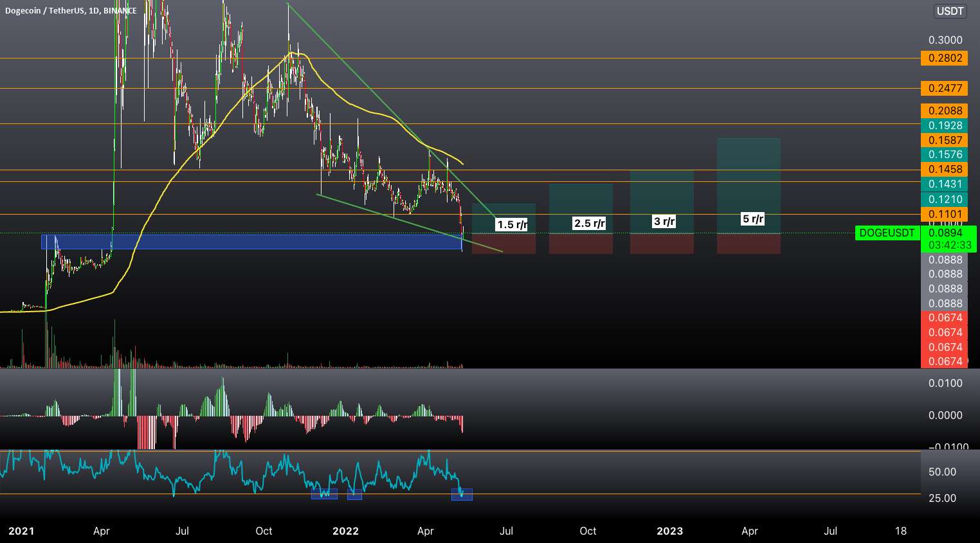
Task: Select the 1.5 r/r position label
Action: click(x=512, y=224)
